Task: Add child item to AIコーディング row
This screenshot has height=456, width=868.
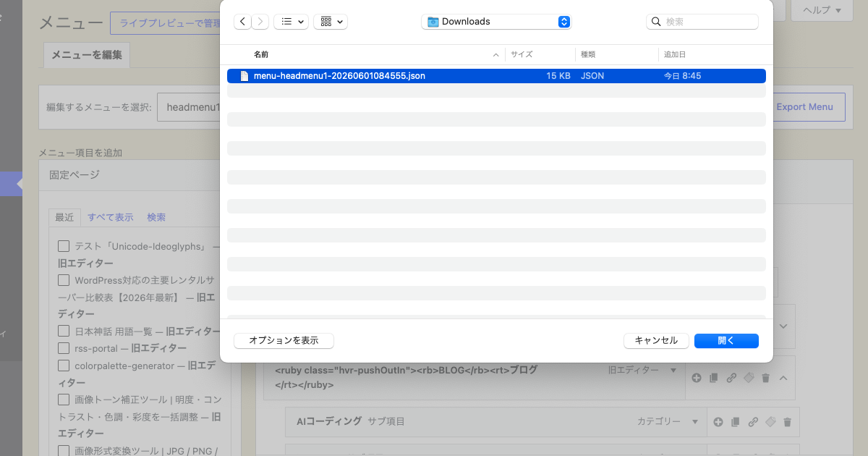Action: point(718,422)
